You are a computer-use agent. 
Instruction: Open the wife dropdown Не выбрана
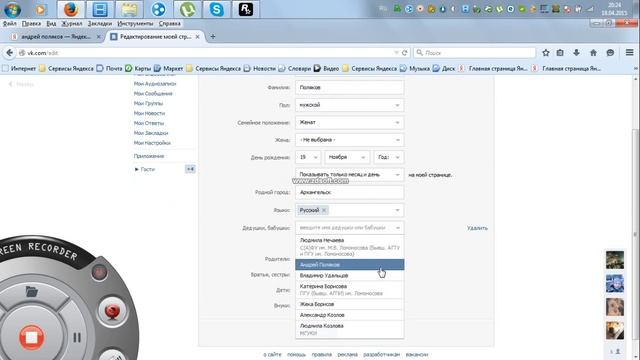point(349,140)
